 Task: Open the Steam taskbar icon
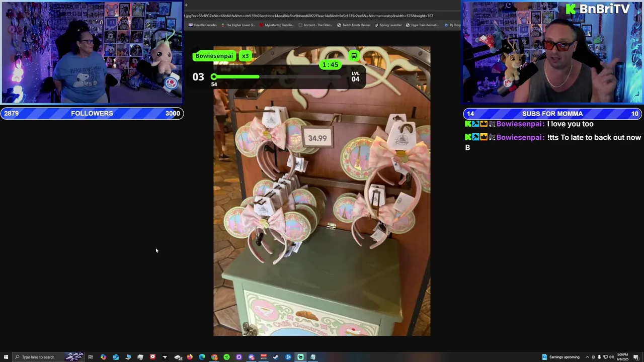point(276,357)
